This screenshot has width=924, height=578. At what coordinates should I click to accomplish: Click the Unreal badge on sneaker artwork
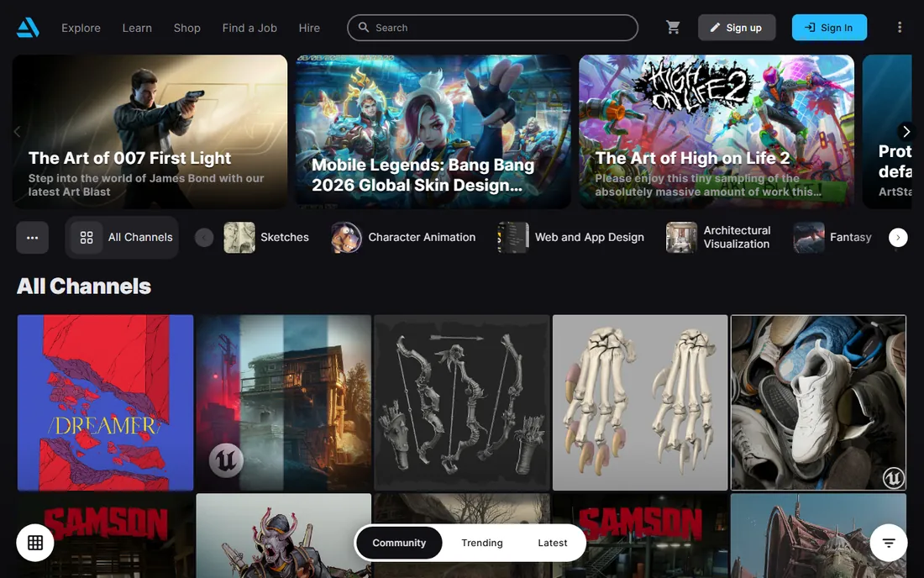(894, 477)
